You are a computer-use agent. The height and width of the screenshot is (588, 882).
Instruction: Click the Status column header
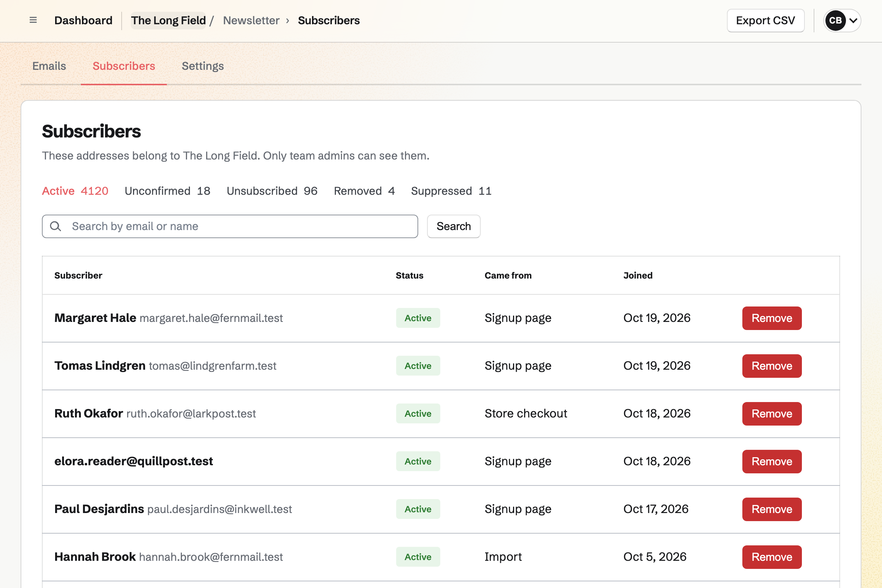409,275
